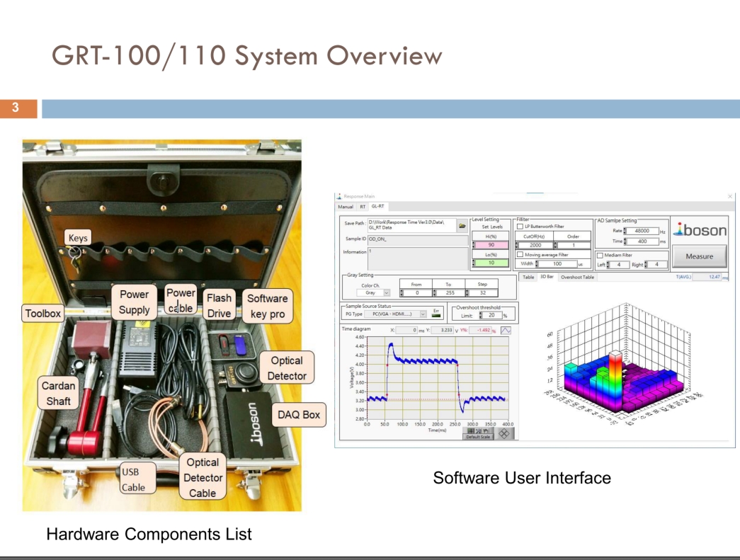
Task: Click the waveform plot style icon
Action: [x=506, y=330]
